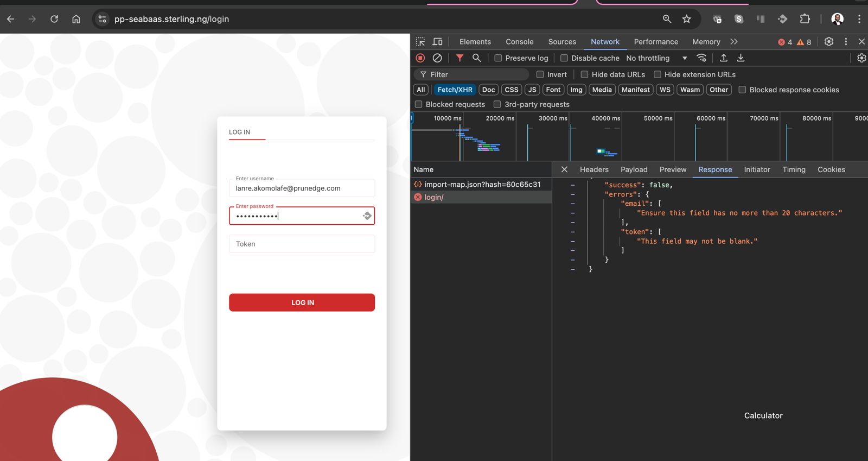The image size is (868, 461).
Task: Open network panel settings gear
Action: pos(861,58)
